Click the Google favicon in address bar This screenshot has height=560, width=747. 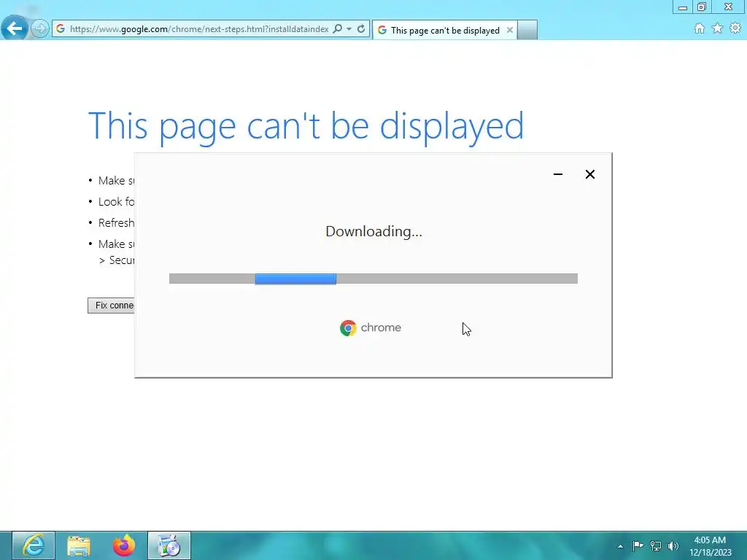pos(61,29)
